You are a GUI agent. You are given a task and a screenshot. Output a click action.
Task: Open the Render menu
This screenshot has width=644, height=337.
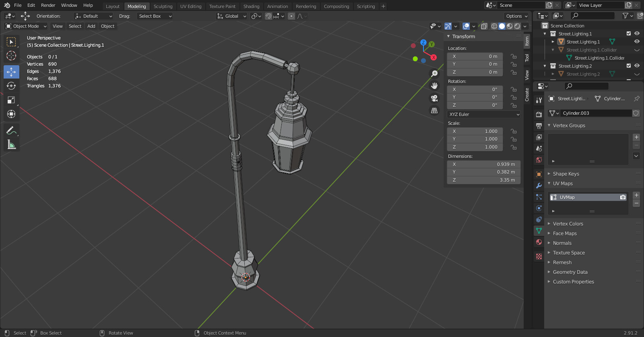(48, 5)
